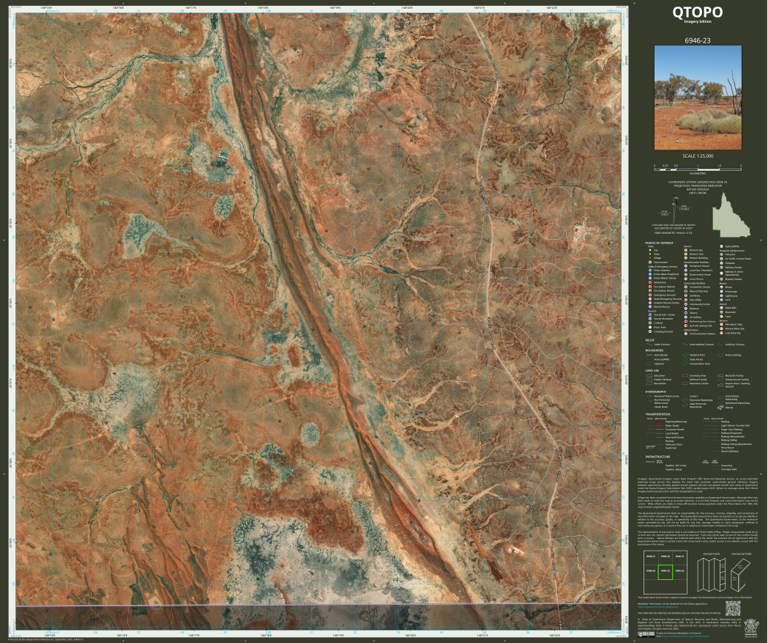Click the Lookout legend symbol
Screen dimensions: 768x643
tap(650, 323)
